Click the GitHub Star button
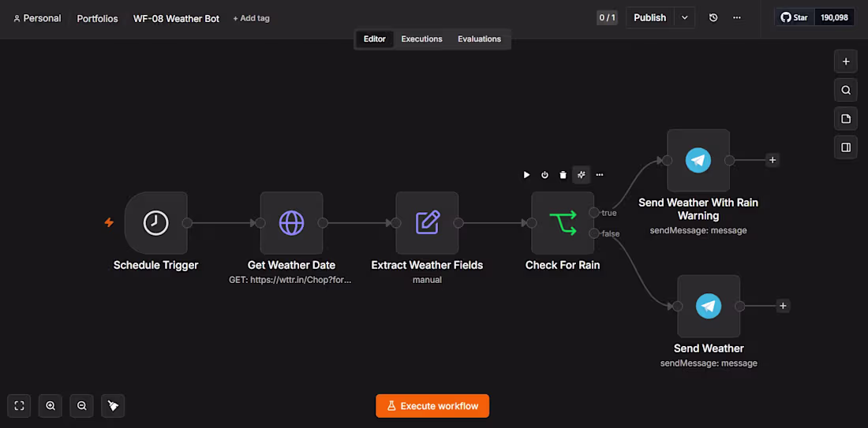The image size is (868, 428). pyautogui.click(x=795, y=17)
